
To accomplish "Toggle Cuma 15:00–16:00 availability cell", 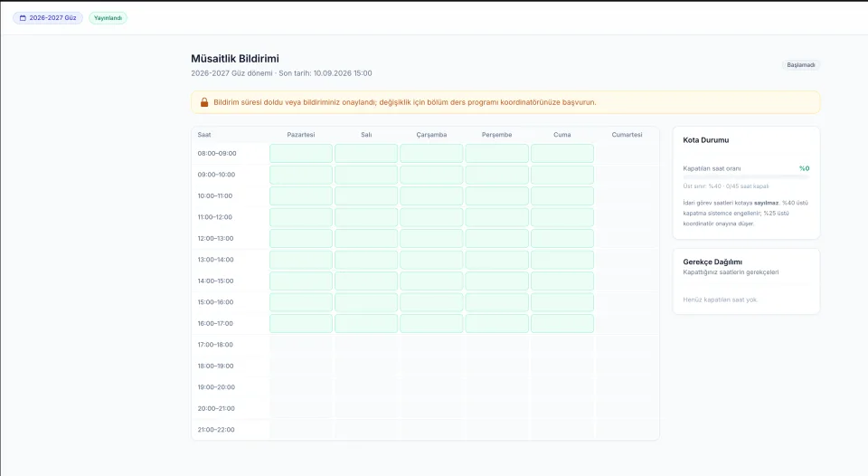I will [x=562, y=302].
